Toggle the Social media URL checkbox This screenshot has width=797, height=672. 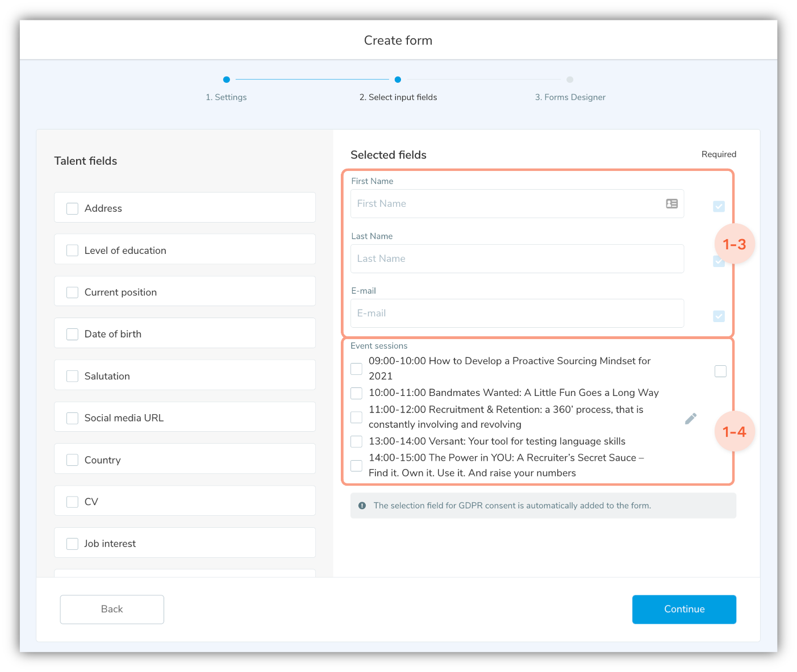pyautogui.click(x=73, y=418)
